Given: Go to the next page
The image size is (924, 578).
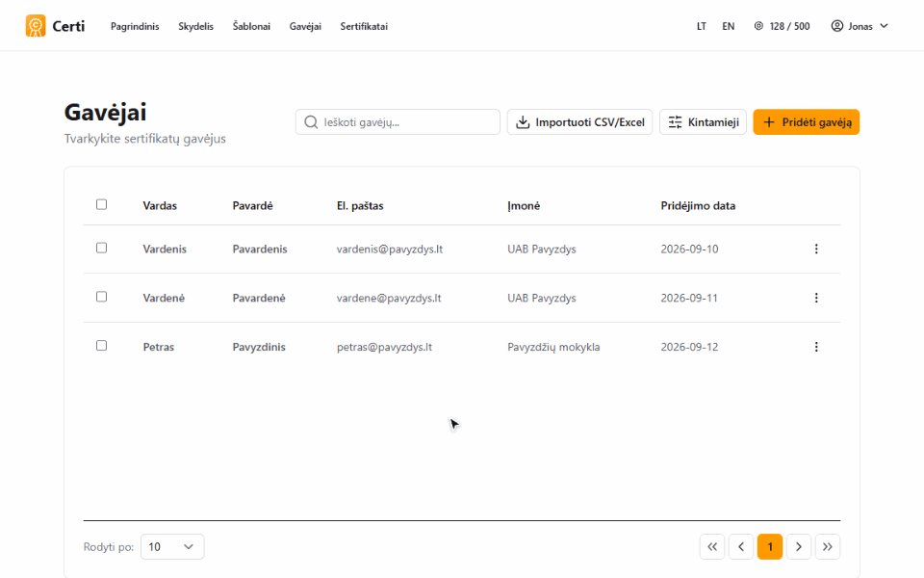Looking at the screenshot, I should (x=799, y=547).
